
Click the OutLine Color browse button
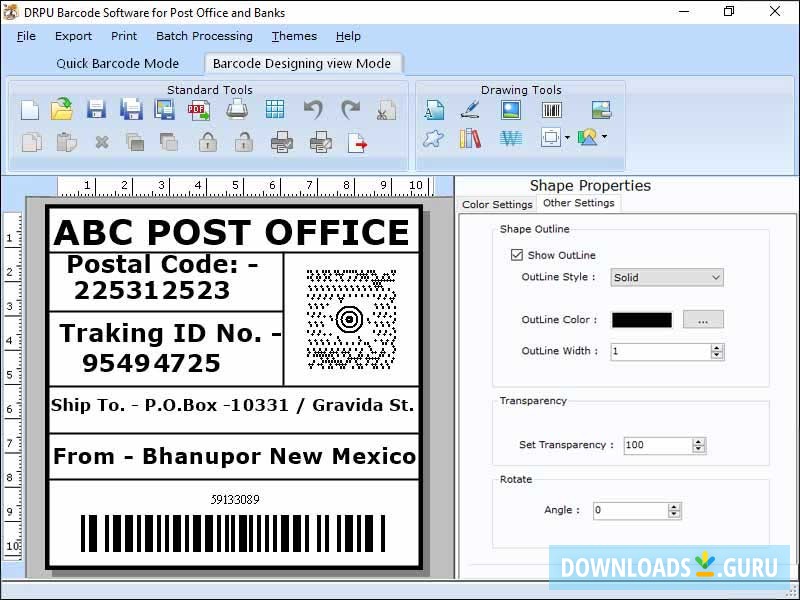703,319
